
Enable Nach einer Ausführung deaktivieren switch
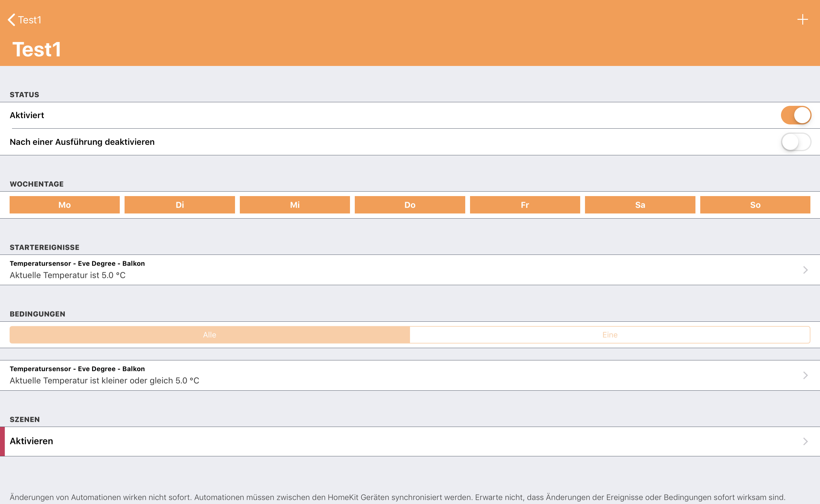796,142
